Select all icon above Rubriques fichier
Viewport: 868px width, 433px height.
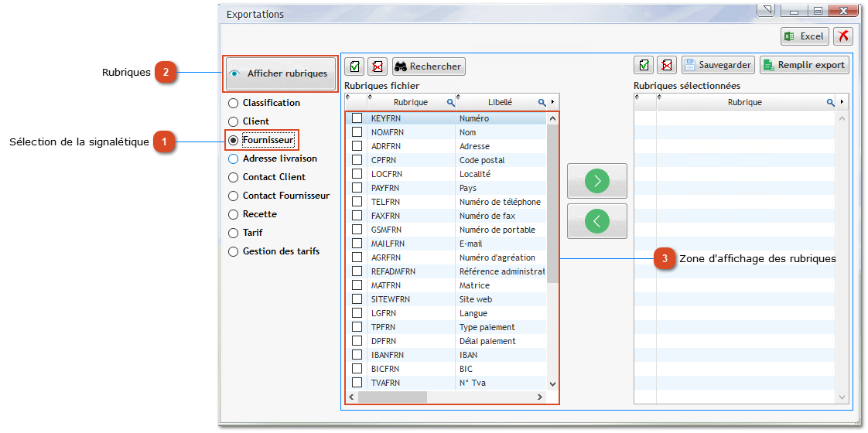354,66
